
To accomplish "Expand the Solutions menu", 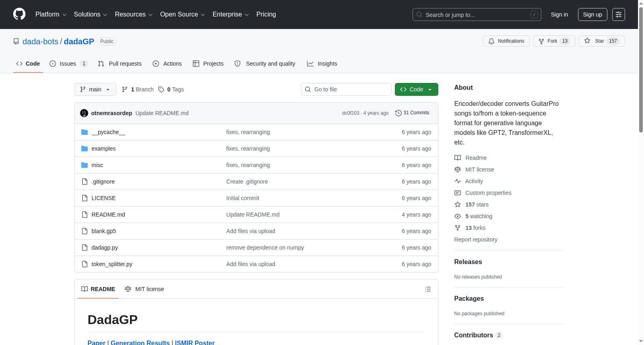I will (x=91, y=14).
